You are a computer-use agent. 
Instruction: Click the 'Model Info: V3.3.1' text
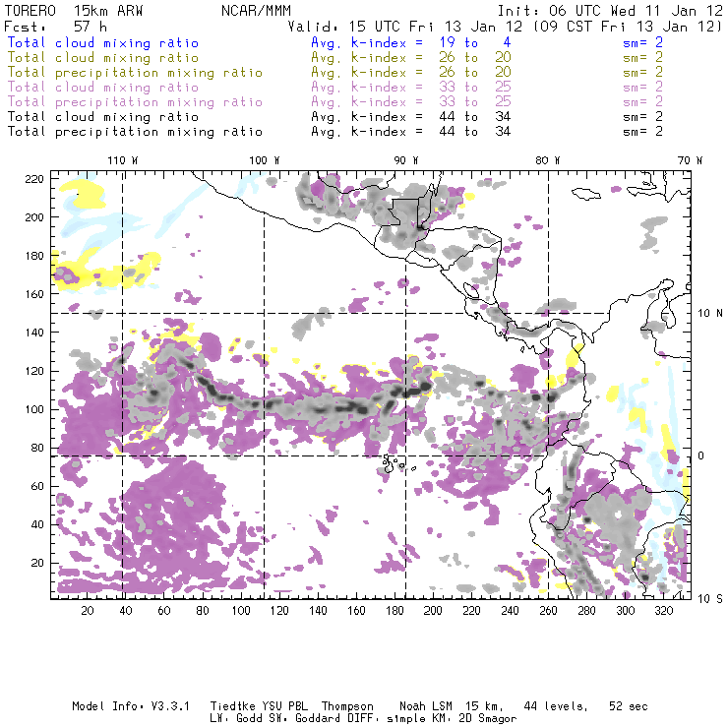pos(131,706)
